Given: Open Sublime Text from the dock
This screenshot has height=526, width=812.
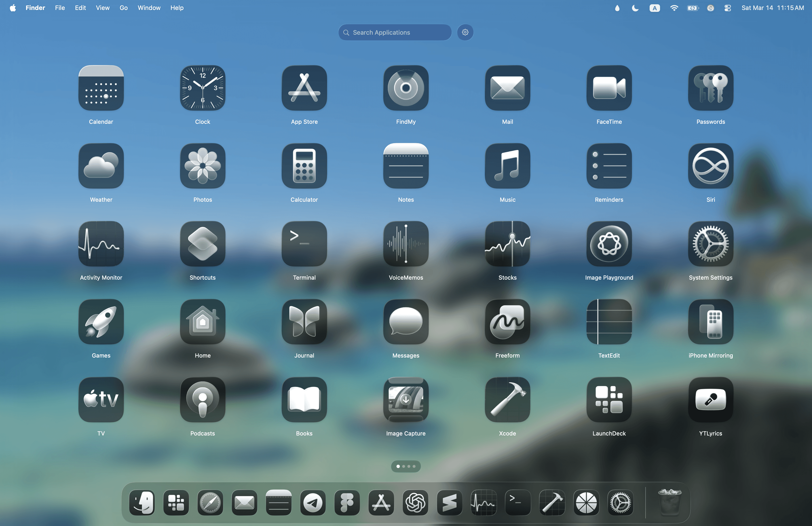Looking at the screenshot, I should (450, 502).
